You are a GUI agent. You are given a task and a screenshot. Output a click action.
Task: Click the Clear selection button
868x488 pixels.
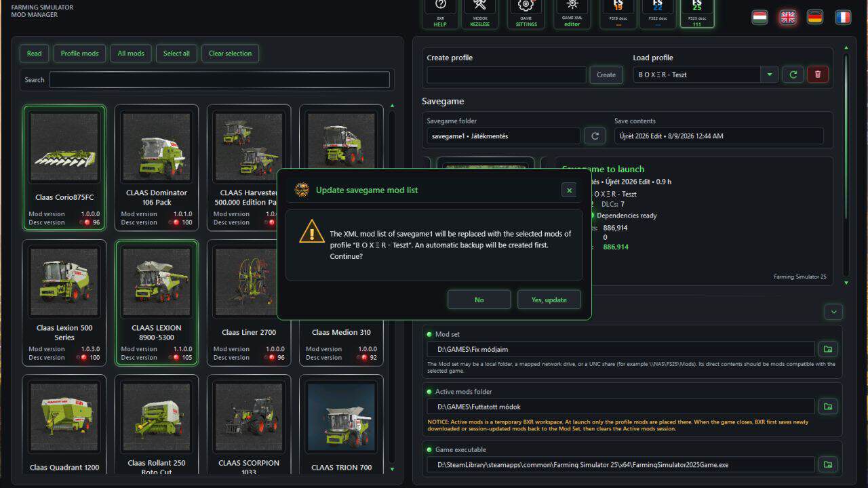coord(230,54)
